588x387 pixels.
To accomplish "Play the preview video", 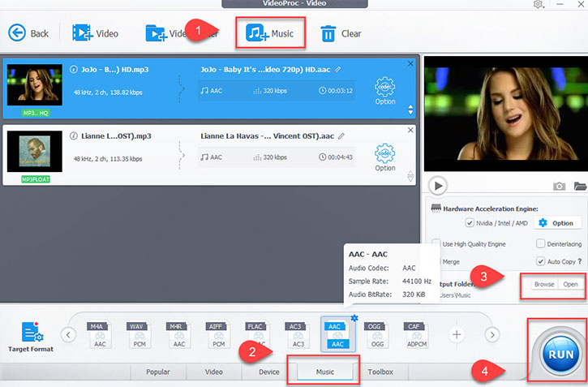I will (x=438, y=186).
